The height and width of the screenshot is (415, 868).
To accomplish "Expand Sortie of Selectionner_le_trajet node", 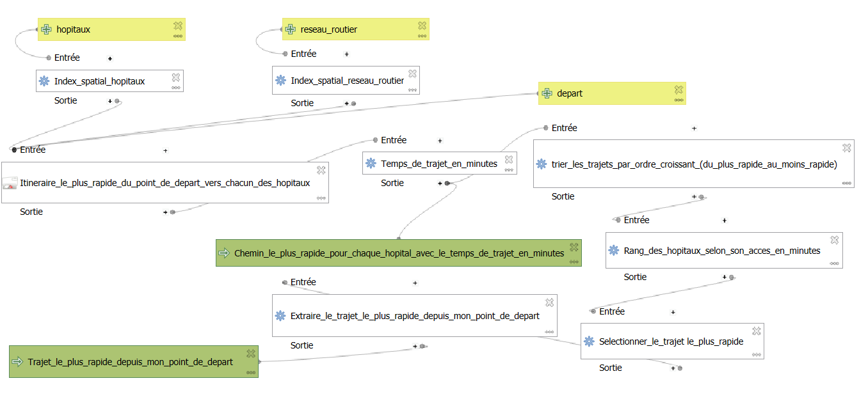I will click(x=673, y=368).
